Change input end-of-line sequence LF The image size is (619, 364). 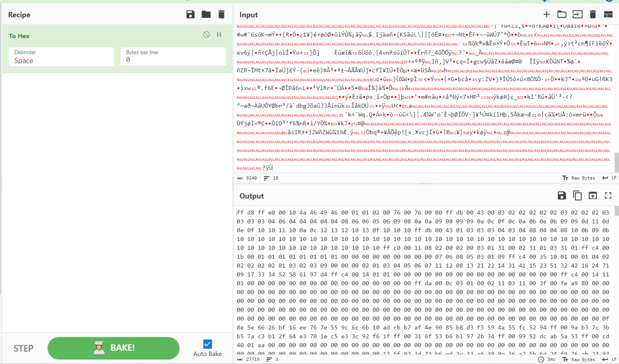click(x=609, y=178)
